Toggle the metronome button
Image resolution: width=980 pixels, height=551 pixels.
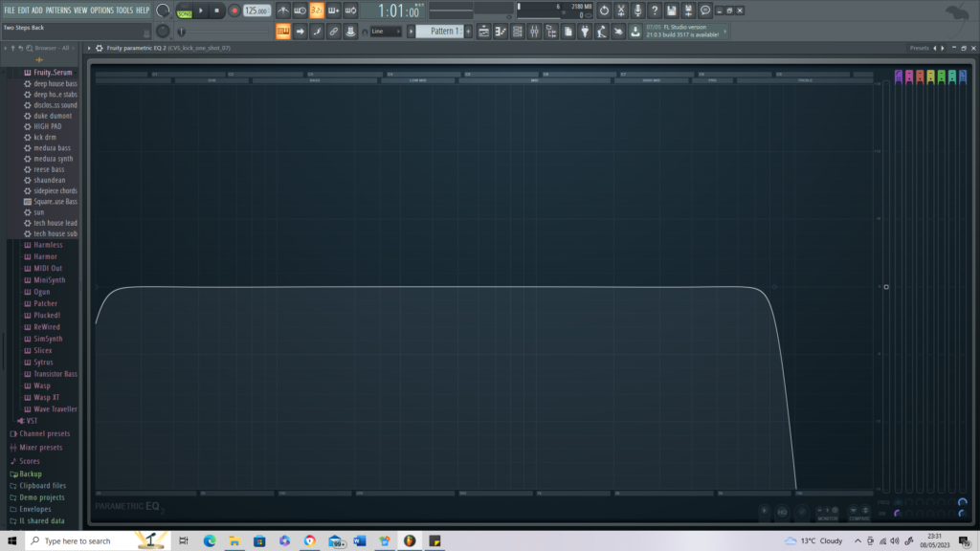pyautogui.click(x=283, y=10)
